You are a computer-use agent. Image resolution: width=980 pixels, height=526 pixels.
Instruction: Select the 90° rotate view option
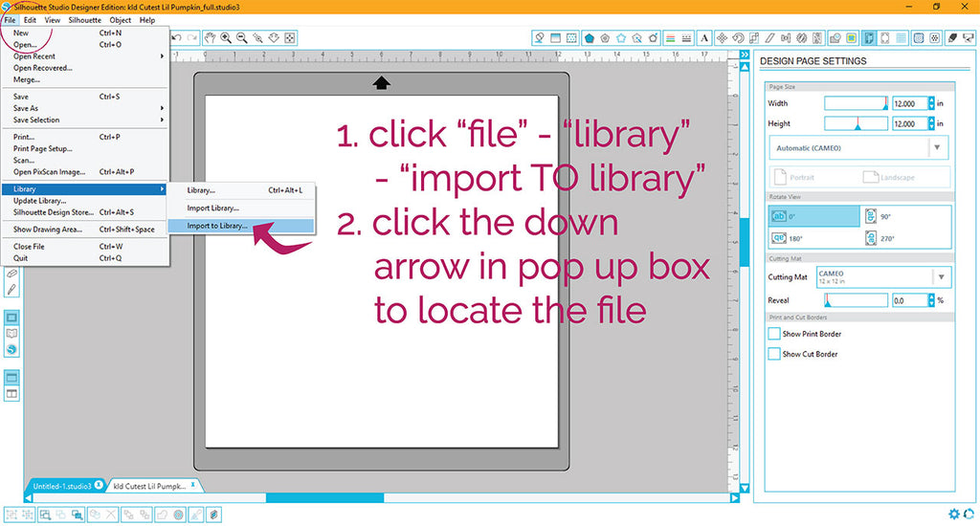coord(905,216)
